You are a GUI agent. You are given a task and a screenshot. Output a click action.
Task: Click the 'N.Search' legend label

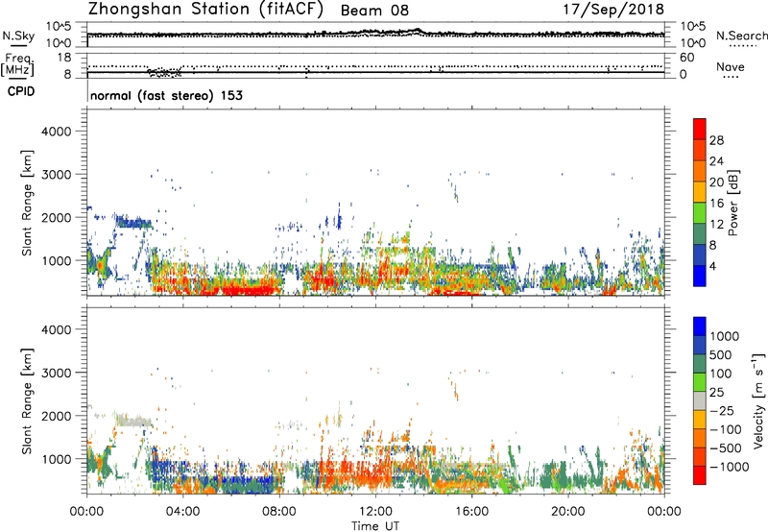click(742, 36)
